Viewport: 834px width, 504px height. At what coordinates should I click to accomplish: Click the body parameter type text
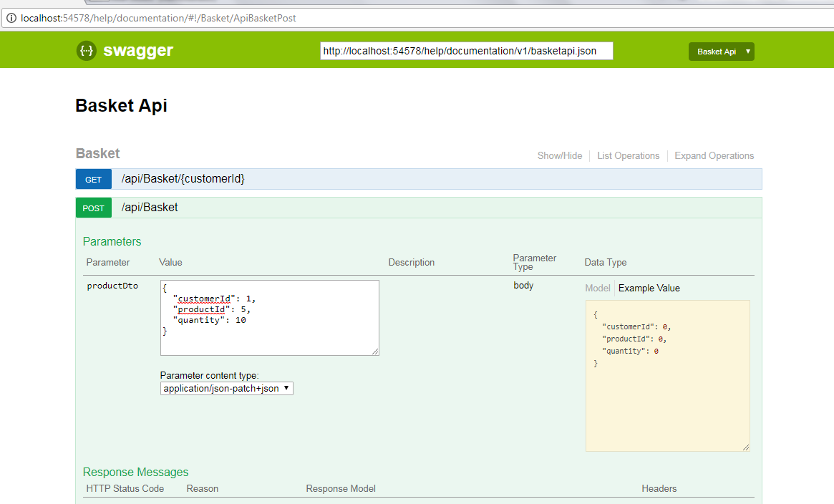click(x=523, y=286)
